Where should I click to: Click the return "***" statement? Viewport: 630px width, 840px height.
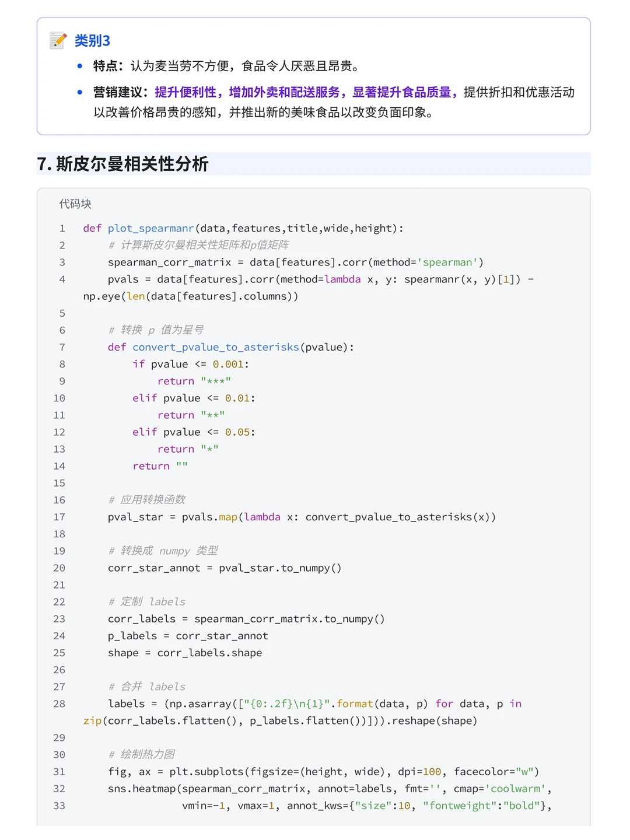194,381
